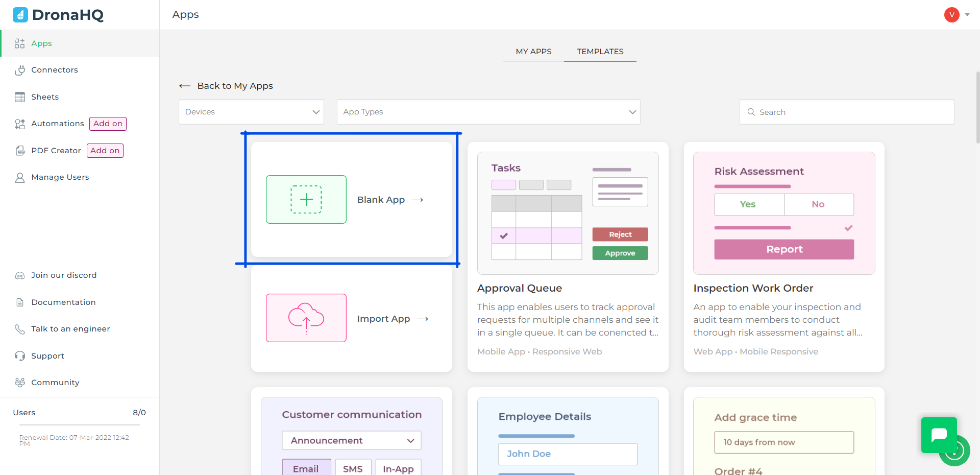Open the green Blank App plus icon

(306, 200)
